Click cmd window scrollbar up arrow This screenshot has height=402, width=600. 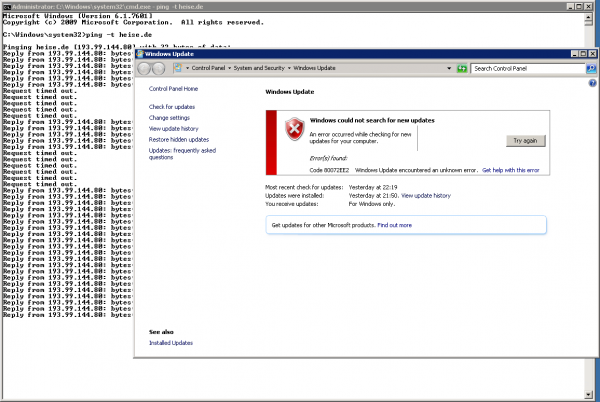589,17
